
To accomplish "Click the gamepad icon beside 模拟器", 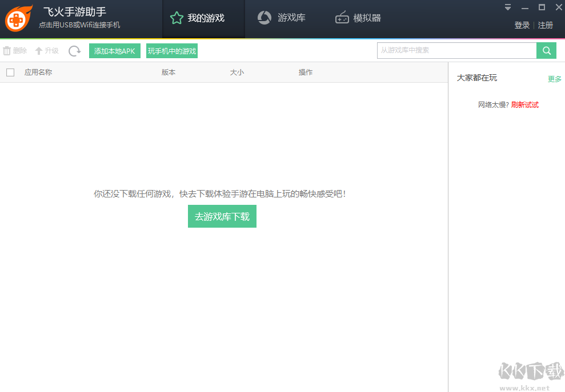I will tap(342, 18).
